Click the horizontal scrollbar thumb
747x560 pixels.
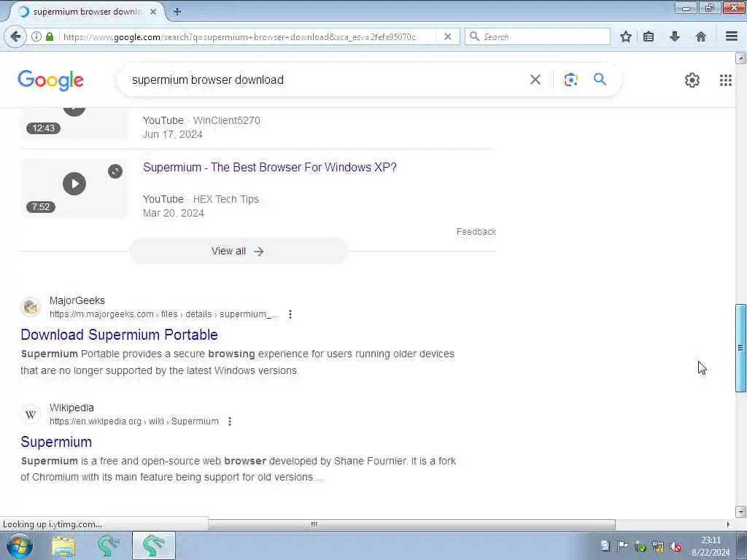411,524
